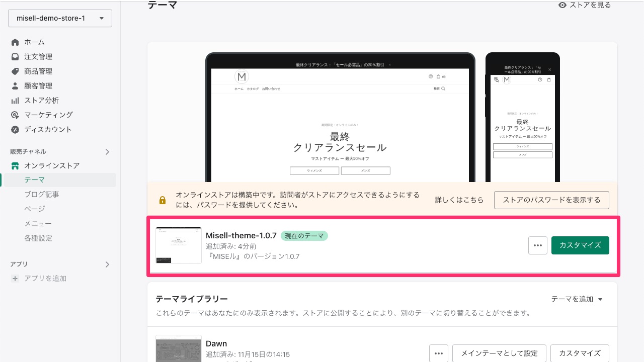Click the 商品管理 tag icon
Screen dimensions: 644x362
pyautogui.click(x=15, y=71)
